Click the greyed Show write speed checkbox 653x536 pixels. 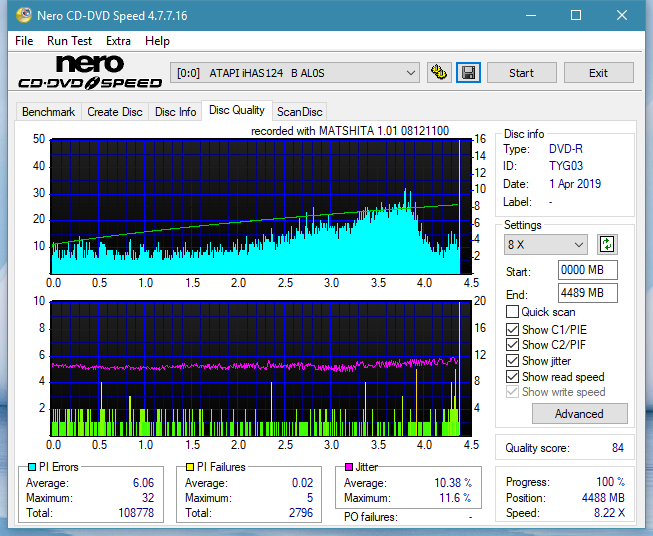tap(512, 392)
